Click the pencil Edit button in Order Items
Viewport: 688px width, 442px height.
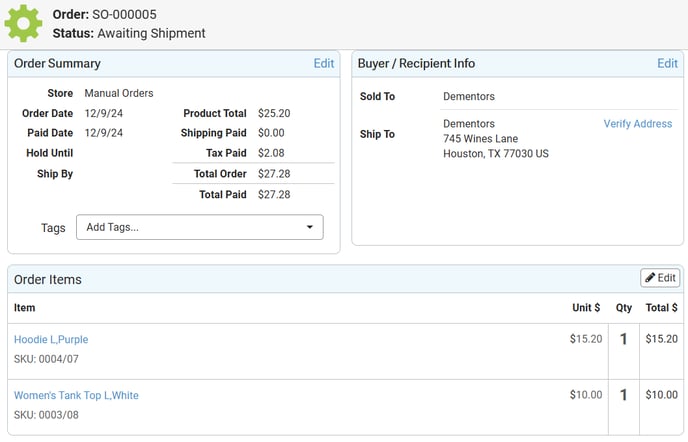pos(660,278)
